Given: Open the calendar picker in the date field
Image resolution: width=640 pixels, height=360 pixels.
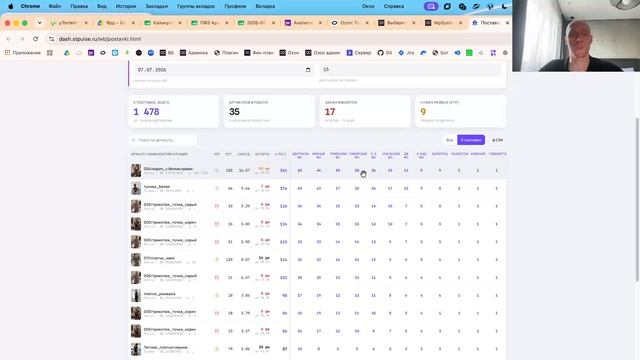Looking at the screenshot, I should pos(308,70).
